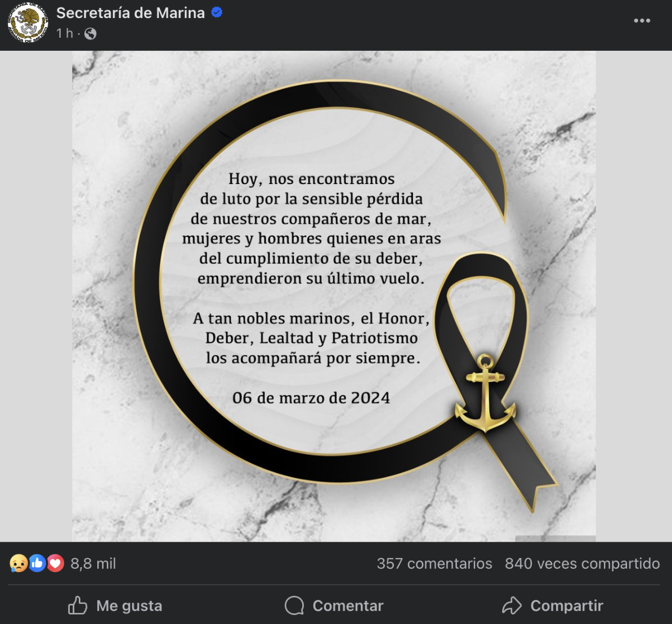Open the 1 h post timestamp

65,33
